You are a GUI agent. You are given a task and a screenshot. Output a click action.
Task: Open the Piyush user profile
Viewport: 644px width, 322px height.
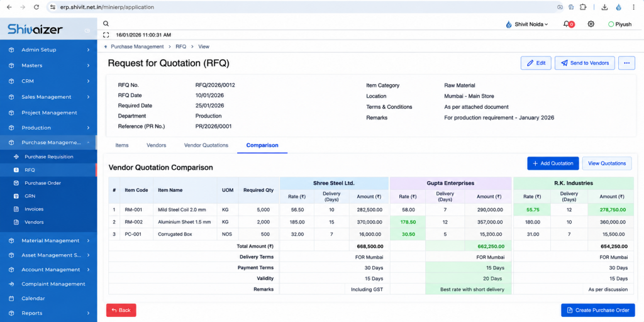pos(619,25)
